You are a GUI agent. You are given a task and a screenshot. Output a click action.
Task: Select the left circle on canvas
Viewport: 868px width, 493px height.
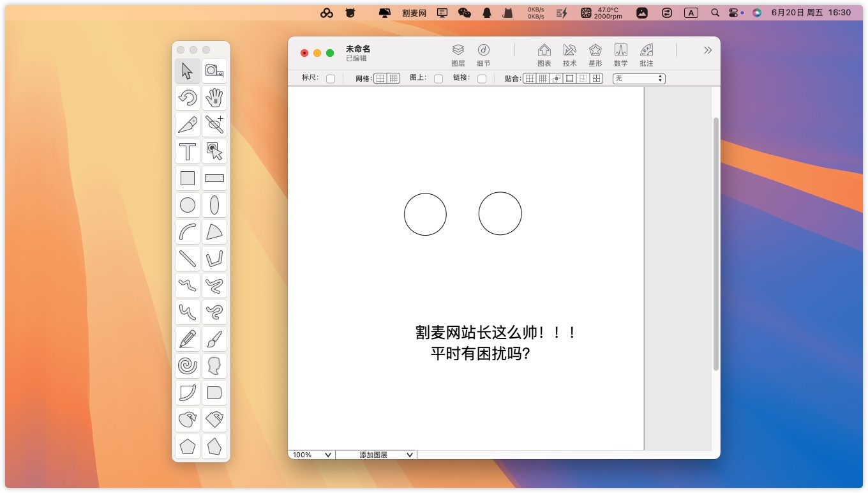pyautogui.click(x=425, y=215)
